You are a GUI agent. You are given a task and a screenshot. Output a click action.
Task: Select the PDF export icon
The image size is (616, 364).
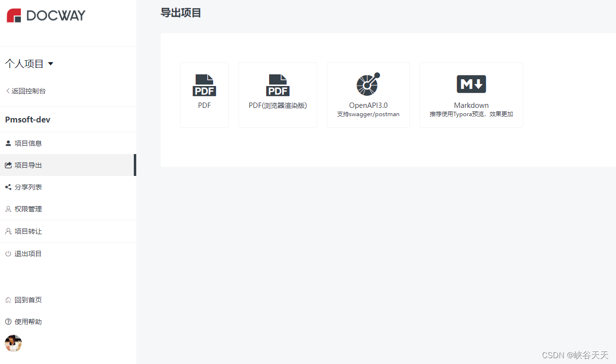[x=204, y=84]
